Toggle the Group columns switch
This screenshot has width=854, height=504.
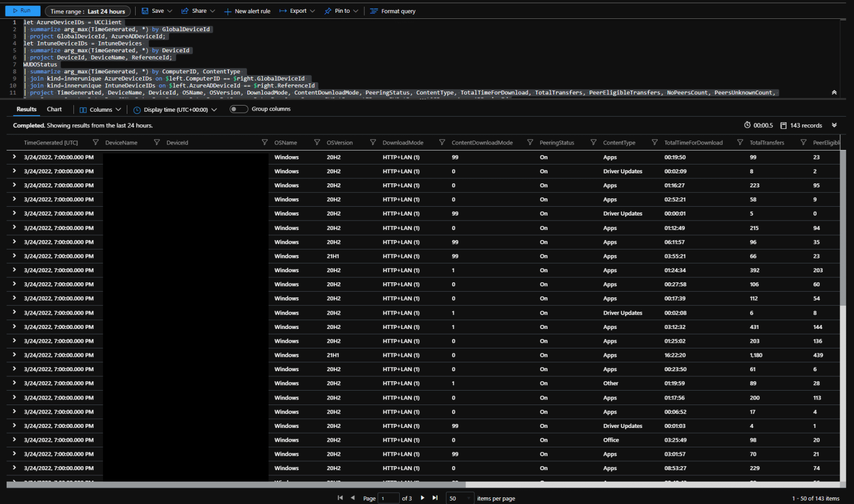click(x=239, y=109)
